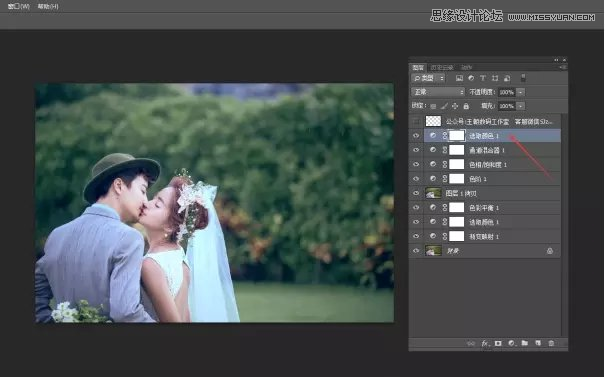Click the lock icon on the 背景 layer

point(550,251)
